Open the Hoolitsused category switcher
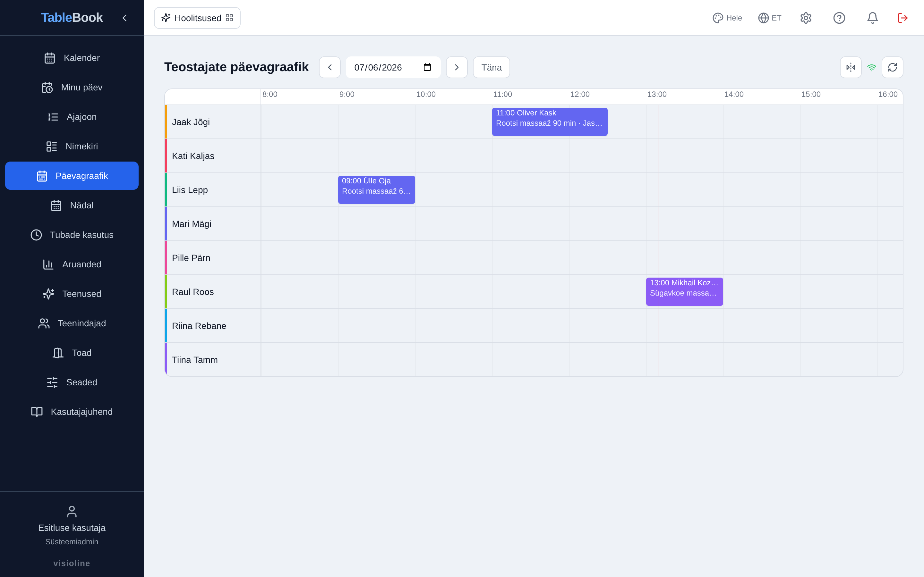This screenshot has height=577, width=924. [197, 18]
